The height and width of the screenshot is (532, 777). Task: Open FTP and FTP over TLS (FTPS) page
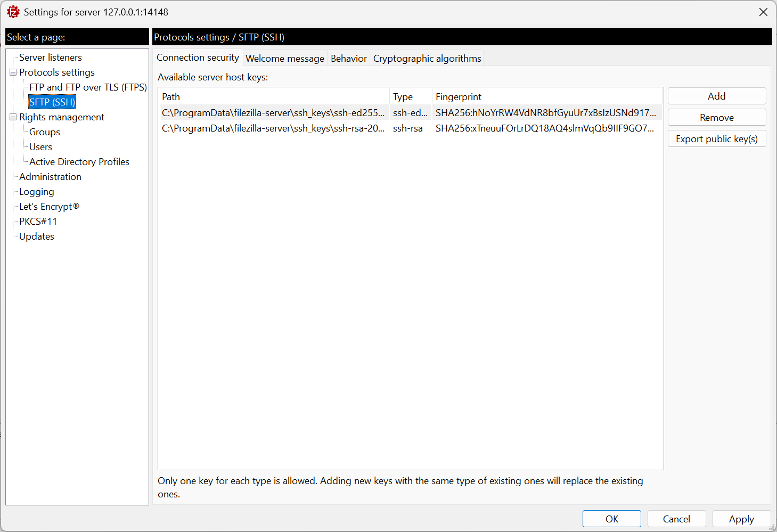(x=88, y=87)
